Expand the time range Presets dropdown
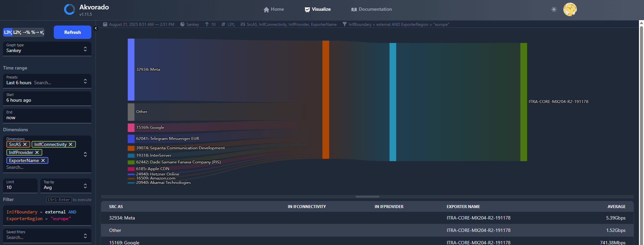 tap(47, 81)
